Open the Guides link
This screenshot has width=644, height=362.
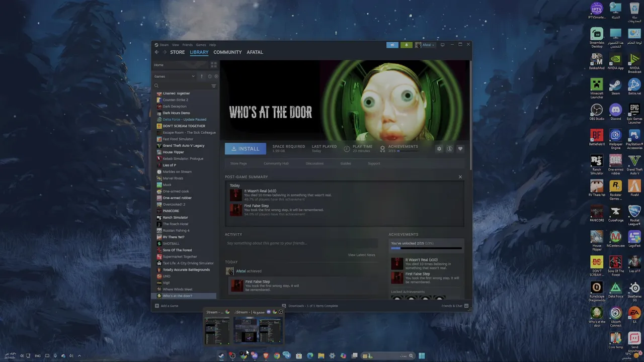pyautogui.click(x=346, y=163)
